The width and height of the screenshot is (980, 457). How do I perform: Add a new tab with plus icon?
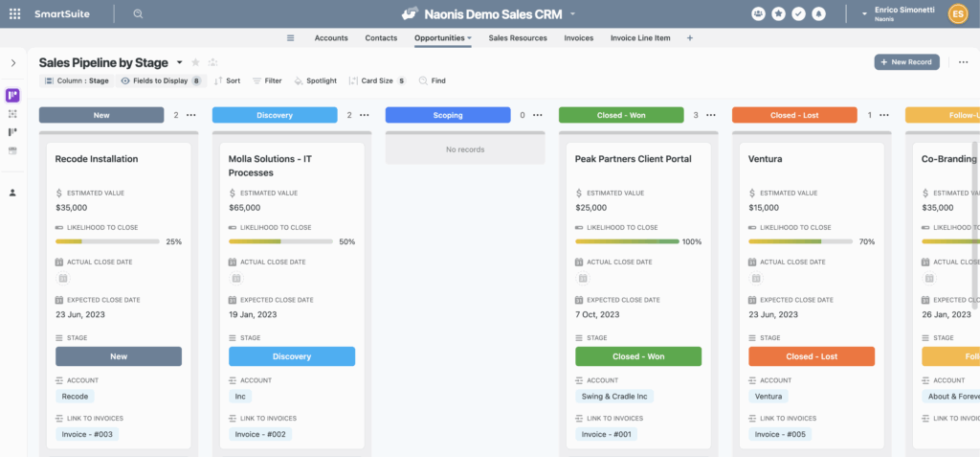[x=690, y=38]
